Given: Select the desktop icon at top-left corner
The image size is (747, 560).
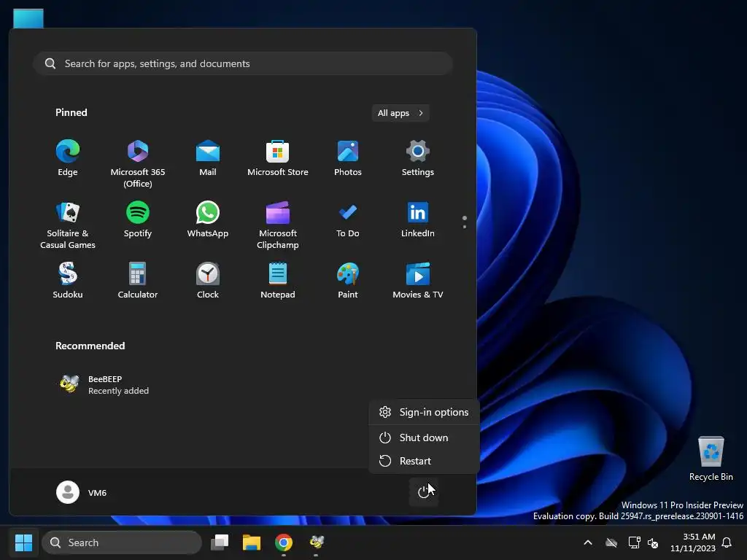Looking at the screenshot, I should [28, 18].
